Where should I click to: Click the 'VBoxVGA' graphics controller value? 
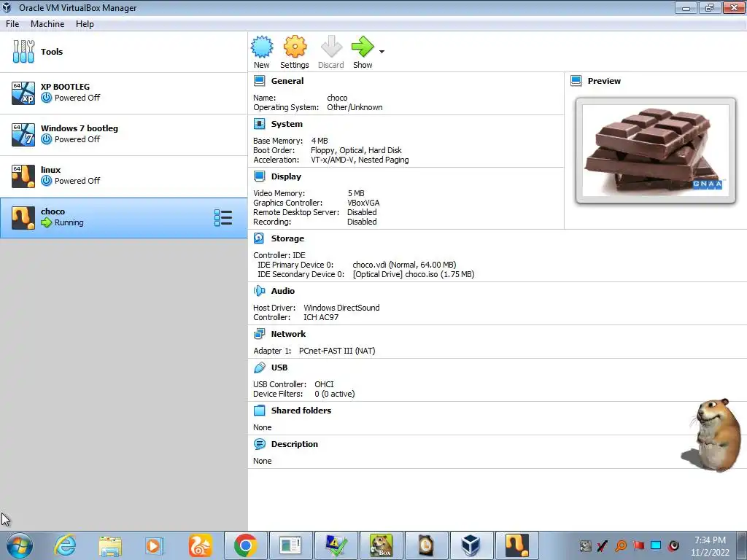click(x=363, y=203)
